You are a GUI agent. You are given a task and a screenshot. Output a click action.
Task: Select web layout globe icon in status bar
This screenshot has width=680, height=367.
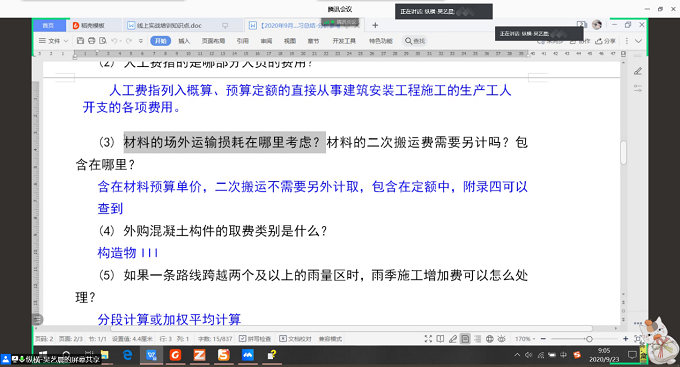[490, 339]
